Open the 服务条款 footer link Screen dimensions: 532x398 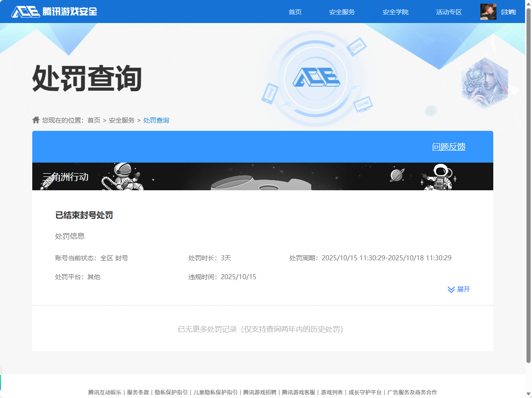(139, 392)
